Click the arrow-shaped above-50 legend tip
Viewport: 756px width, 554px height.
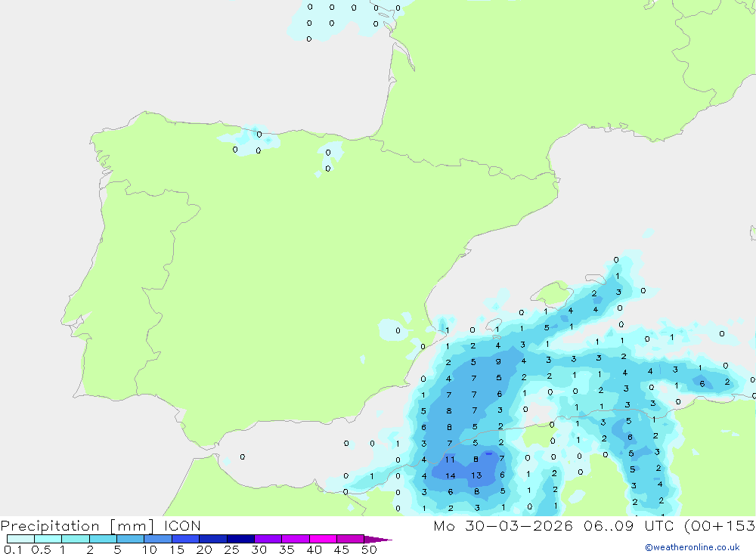(378, 540)
